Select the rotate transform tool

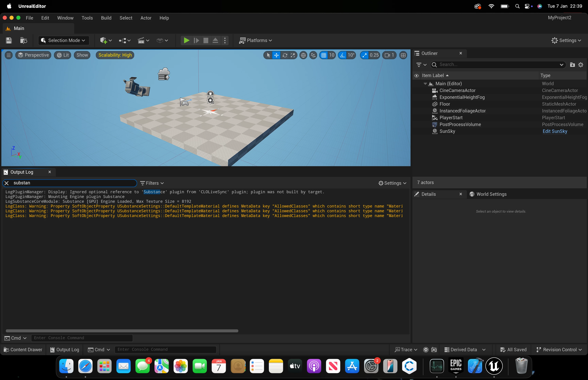(x=285, y=55)
